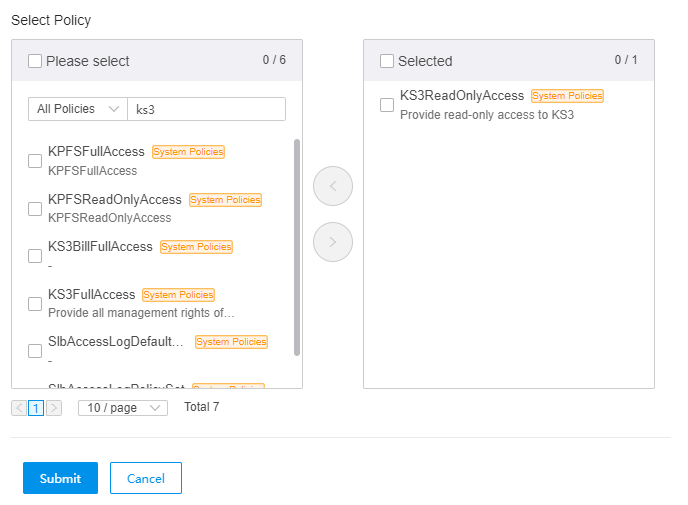688x505 pixels.
Task: Click the Submit button
Action: point(61,478)
